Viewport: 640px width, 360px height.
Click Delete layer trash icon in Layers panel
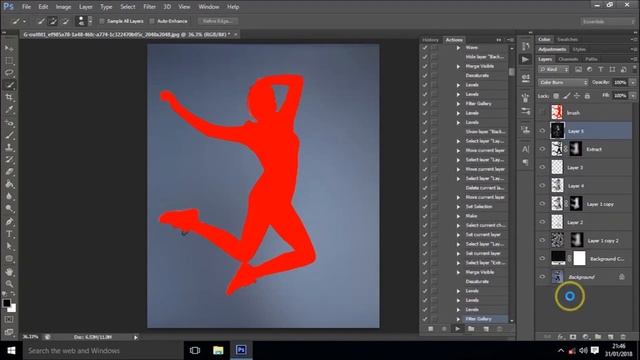[x=623, y=337]
